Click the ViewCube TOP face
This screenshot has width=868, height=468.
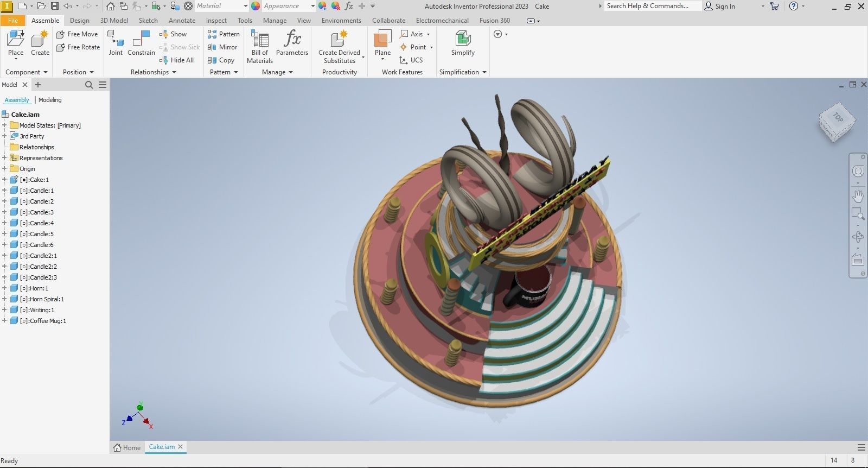(838, 118)
